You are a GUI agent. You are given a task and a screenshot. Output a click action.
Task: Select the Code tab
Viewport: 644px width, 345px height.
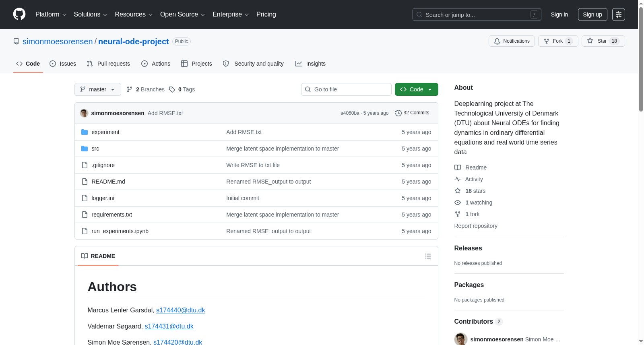click(28, 64)
